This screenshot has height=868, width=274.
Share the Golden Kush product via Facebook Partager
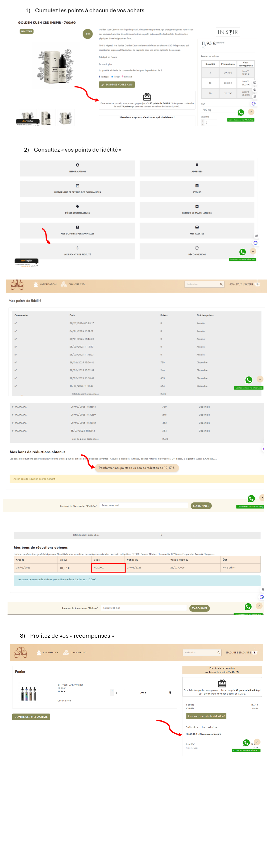(x=104, y=77)
